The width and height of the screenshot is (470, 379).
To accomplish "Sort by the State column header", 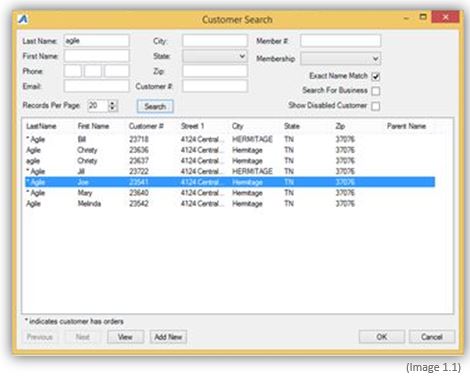I will tap(292, 126).
